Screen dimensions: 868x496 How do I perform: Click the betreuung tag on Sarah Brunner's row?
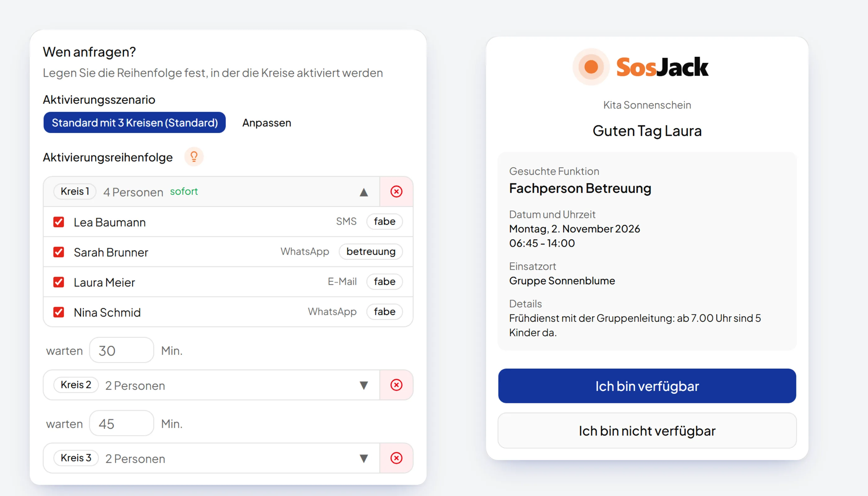click(371, 251)
